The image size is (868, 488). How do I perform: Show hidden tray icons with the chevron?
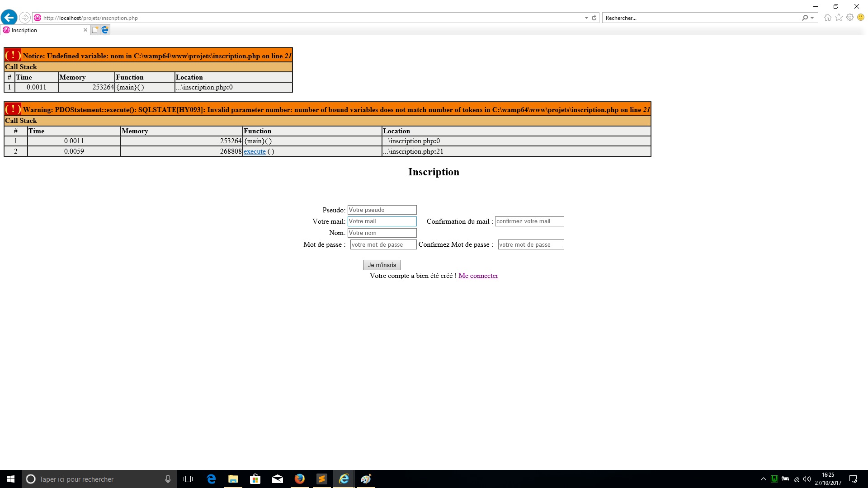[x=763, y=479]
